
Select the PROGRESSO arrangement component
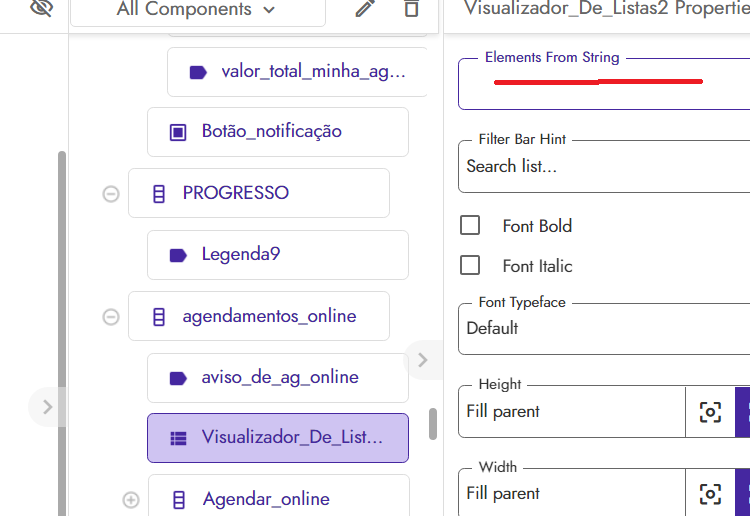(236, 193)
